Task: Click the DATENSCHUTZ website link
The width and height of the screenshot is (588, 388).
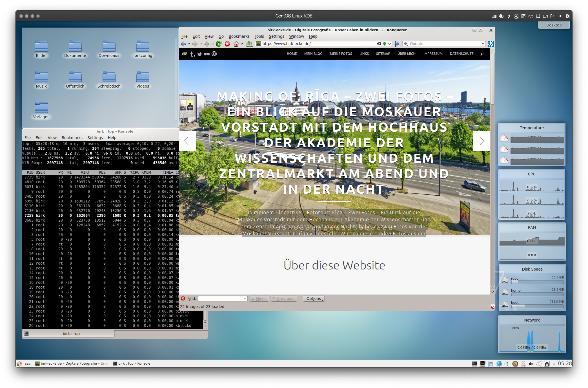Action: coord(461,54)
